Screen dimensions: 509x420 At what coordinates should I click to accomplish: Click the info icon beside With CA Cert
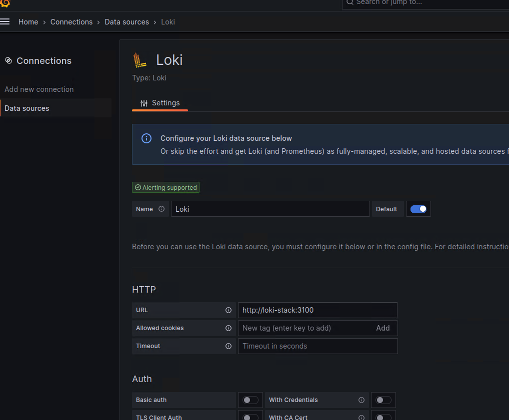361,418
